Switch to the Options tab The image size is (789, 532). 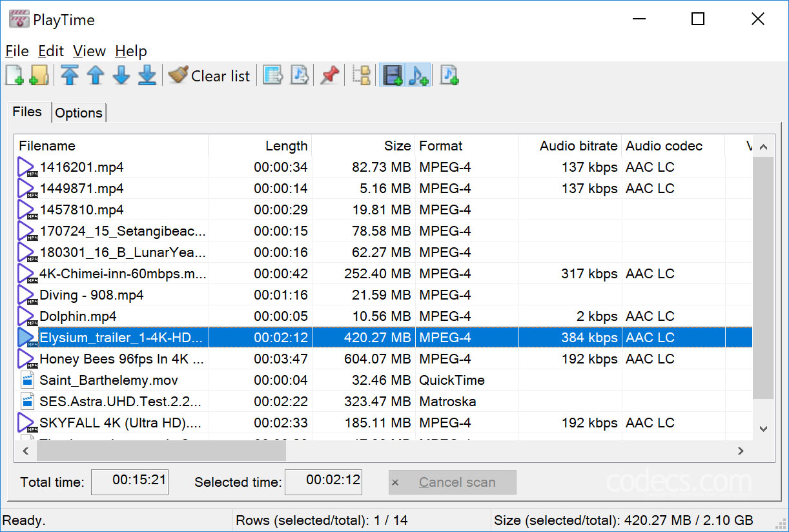pos(79,113)
